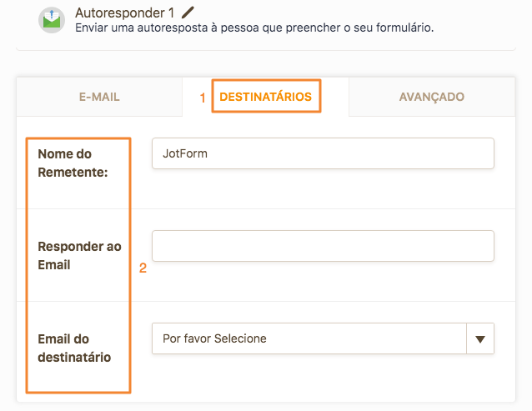Click the 'JotForm' text in sender name
The image size is (532, 411).
tap(185, 153)
